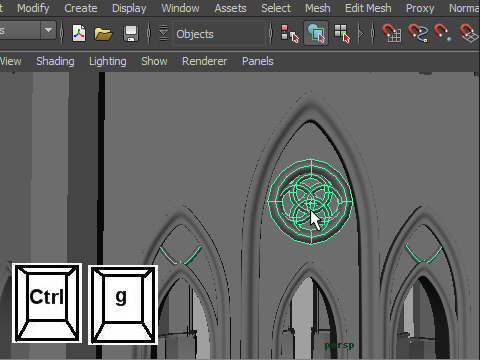
Task: Open the Create menu
Action: tap(81, 8)
